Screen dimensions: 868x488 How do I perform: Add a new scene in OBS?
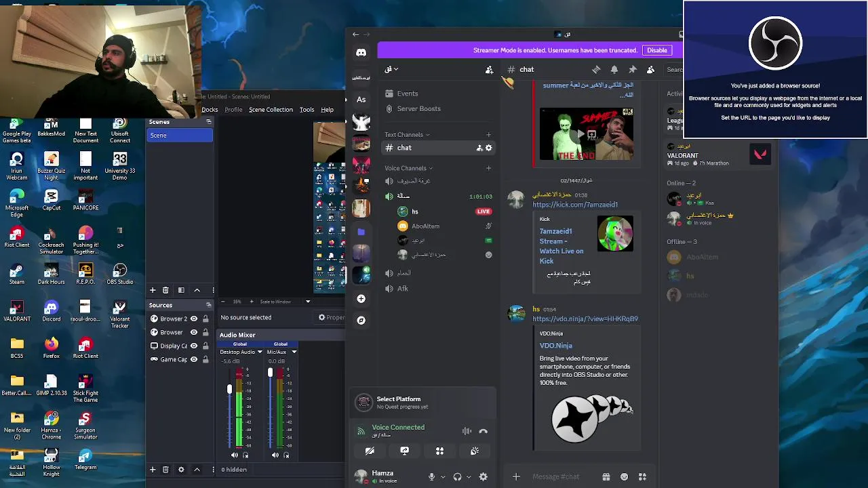(x=153, y=290)
